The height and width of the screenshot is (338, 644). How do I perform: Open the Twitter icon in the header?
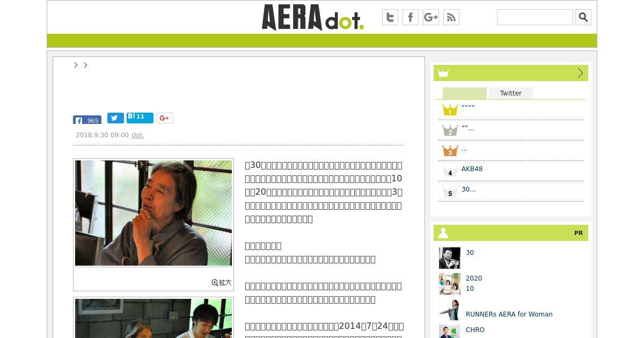[x=390, y=17]
